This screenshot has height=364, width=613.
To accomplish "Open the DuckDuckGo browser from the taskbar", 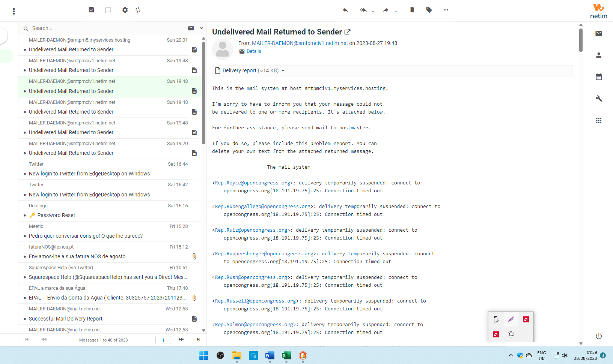I will tap(303, 355).
